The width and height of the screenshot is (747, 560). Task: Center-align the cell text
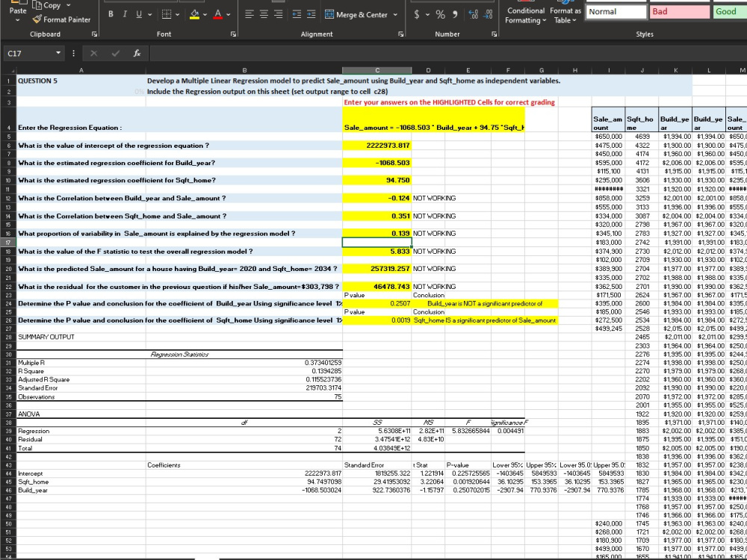click(x=262, y=15)
